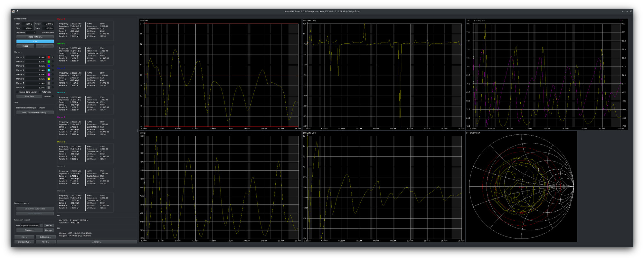Open Marker 7 gray color swatch
Image resolution: width=644 pixels, height=260 pixels.
click(x=49, y=83)
